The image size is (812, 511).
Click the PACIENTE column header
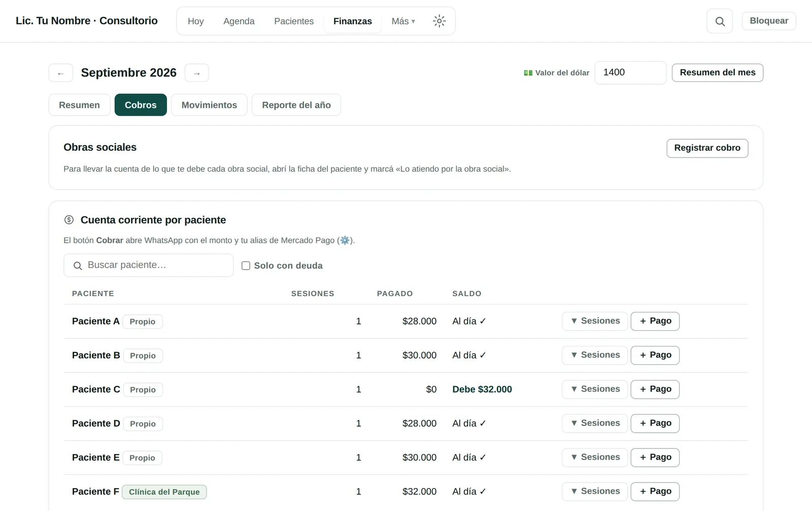[x=93, y=294]
